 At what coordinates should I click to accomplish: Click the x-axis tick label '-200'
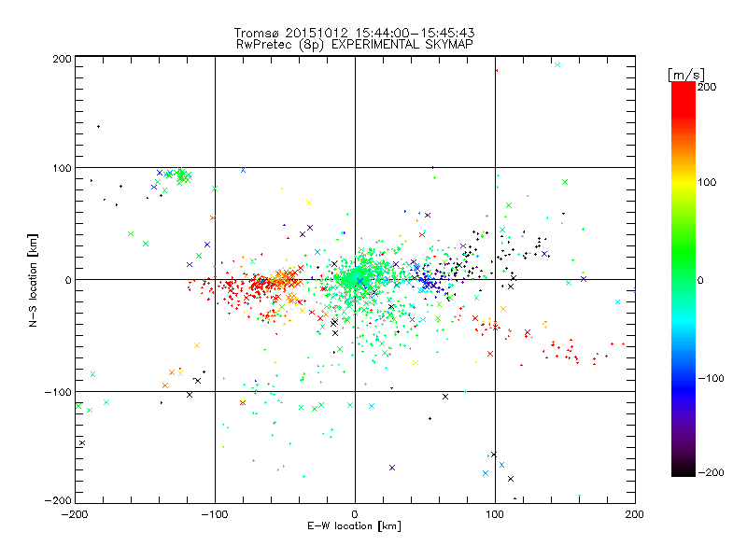[x=75, y=514]
